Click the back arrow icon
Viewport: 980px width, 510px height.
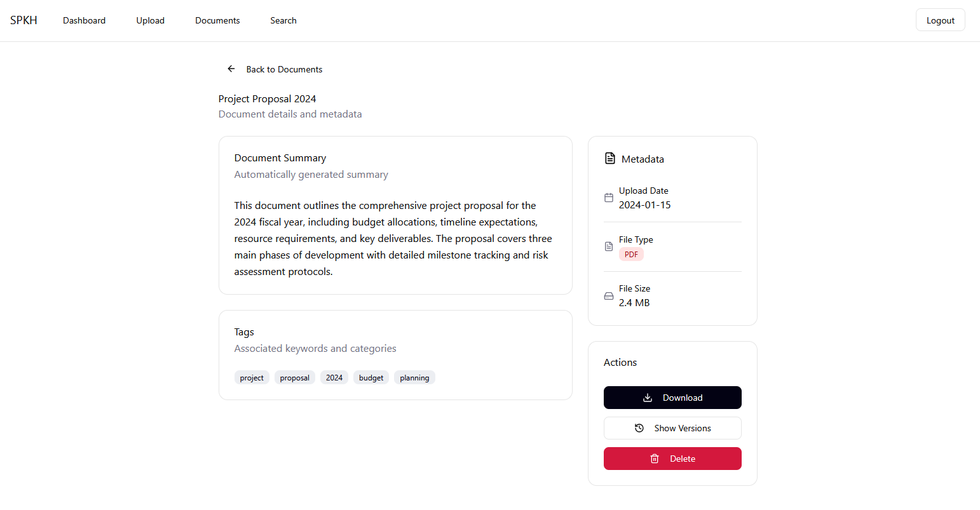tap(231, 69)
